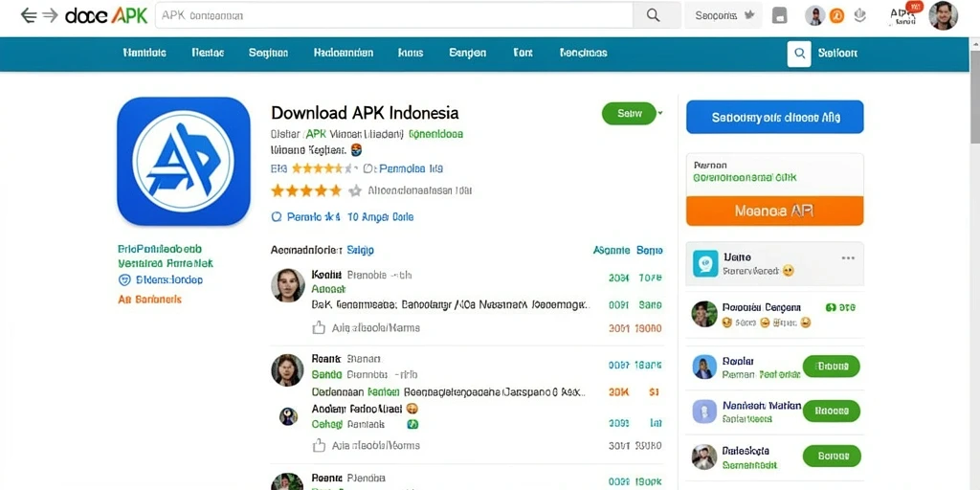The width and height of the screenshot is (980, 490).
Task: Click the blue Salgjp link in the reviews header
Action: point(360,250)
